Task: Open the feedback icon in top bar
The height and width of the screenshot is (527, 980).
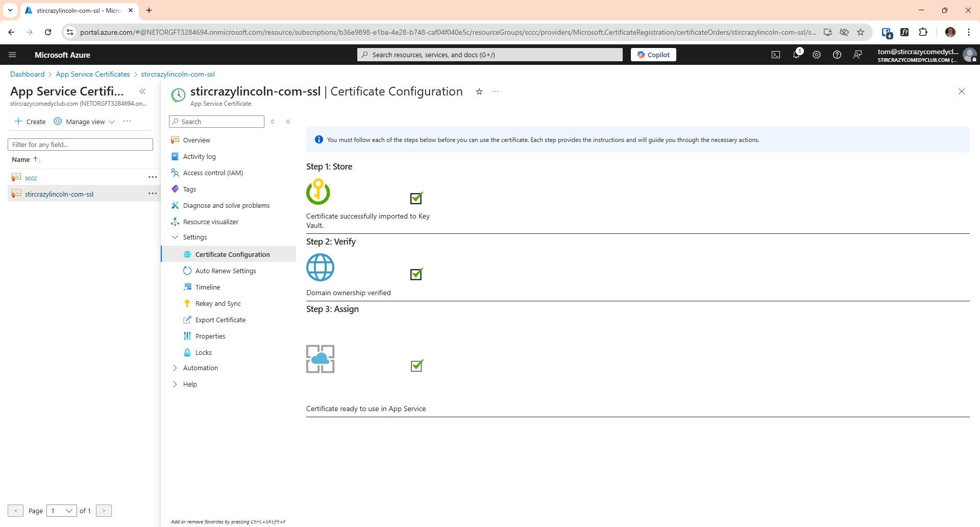Action: [x=858, y=55]
